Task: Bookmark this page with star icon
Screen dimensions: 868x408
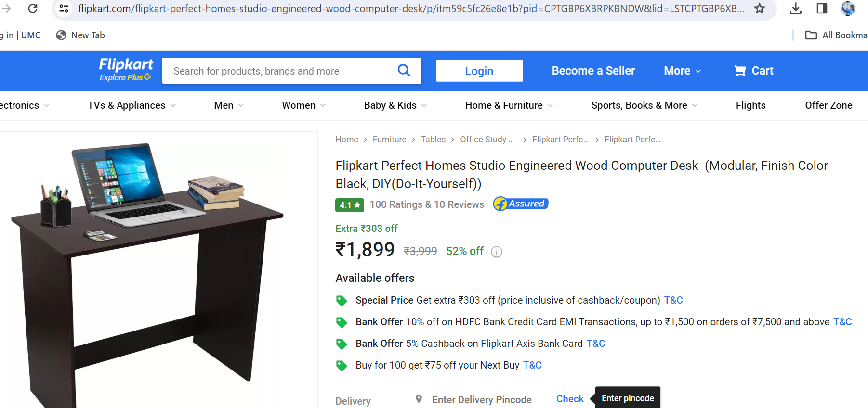Action: click(x=760, y=8)
